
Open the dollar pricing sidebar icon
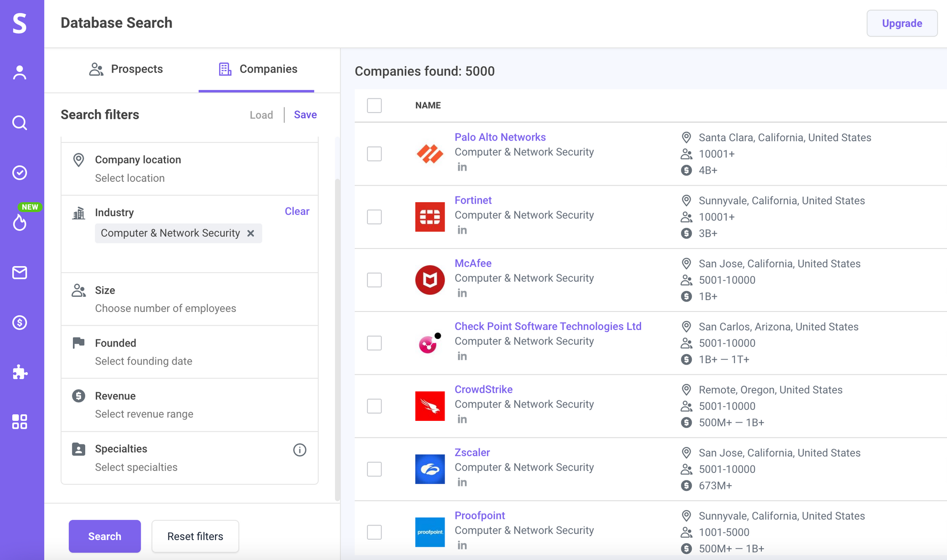(19, 323)
